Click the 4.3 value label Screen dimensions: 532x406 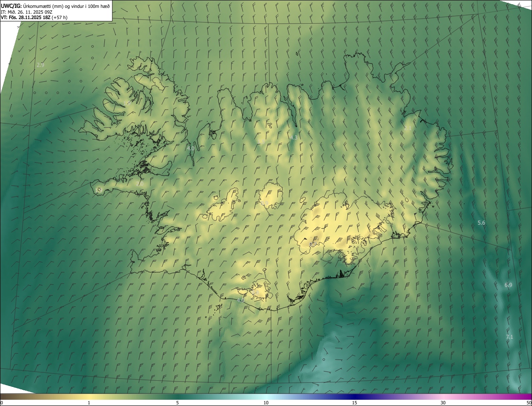pyautogui.click(x=293, y=137)
